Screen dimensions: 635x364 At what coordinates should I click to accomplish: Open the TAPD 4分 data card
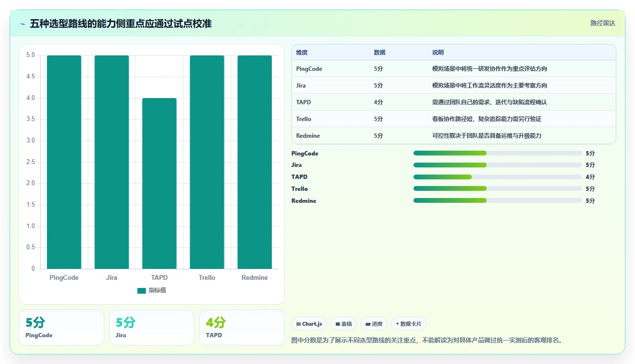pyautogui.click(x=242, y=327)
